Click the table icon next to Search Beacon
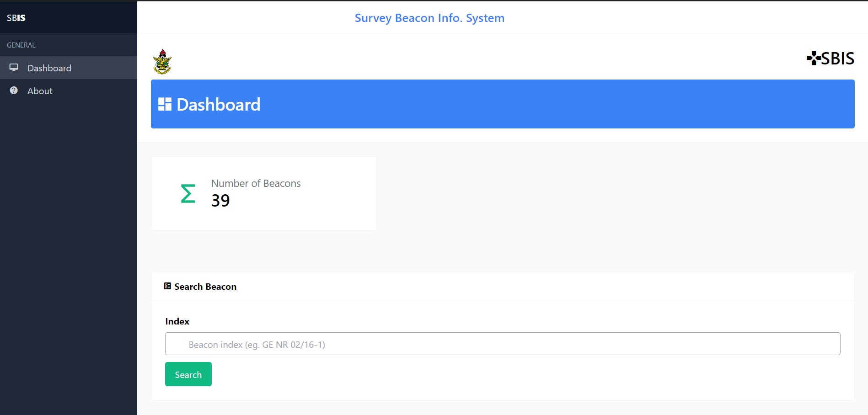The height and width of the screenshot is (415, 868). [x=167, y=286]
